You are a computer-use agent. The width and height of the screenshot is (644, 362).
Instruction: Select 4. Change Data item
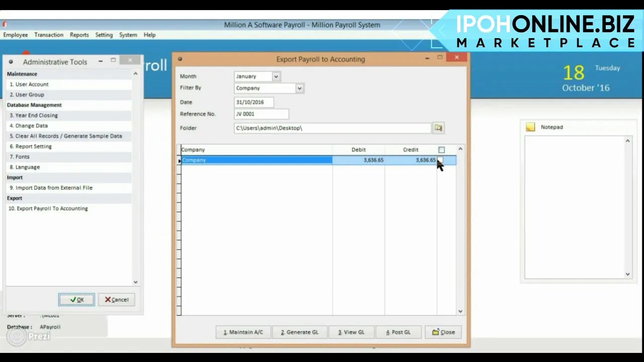[69, 126]
